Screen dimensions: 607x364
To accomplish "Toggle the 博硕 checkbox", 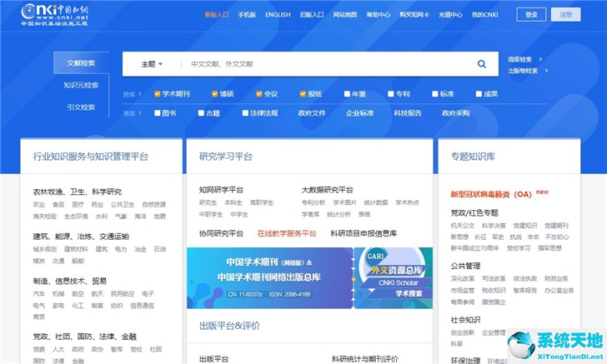I will point(215,94).
